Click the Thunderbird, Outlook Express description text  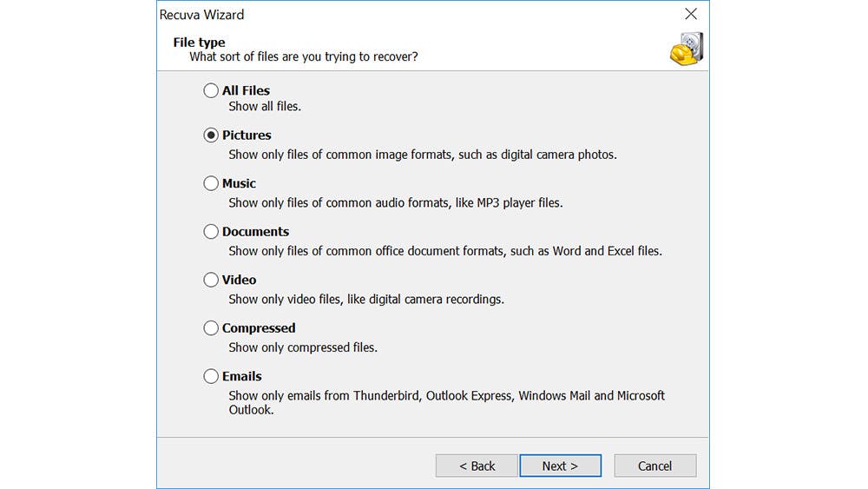(x=446, y=403)
